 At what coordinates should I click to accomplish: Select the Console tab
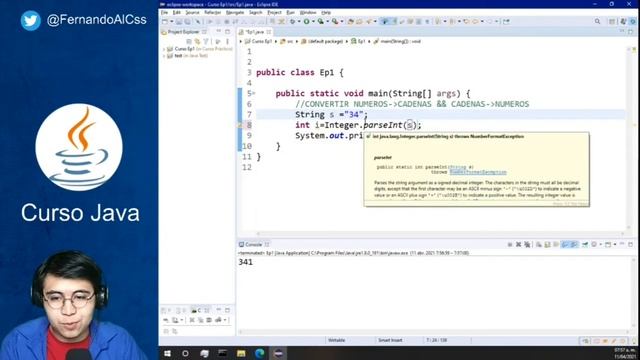[x=253, y=244]
